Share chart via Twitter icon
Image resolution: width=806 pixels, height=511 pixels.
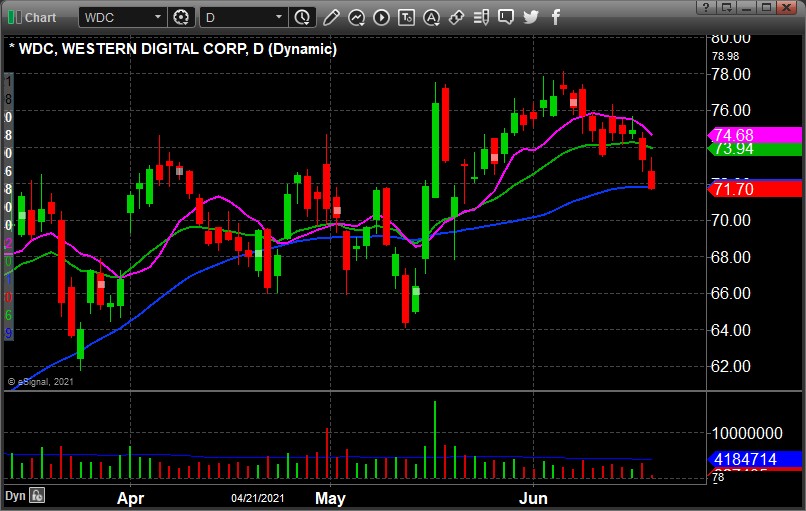(531, 17)
